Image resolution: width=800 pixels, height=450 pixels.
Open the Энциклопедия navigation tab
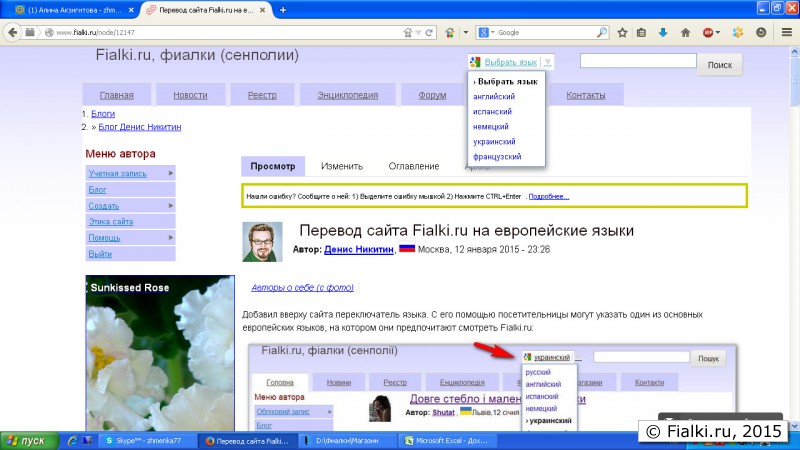click(x=347, y=95)
